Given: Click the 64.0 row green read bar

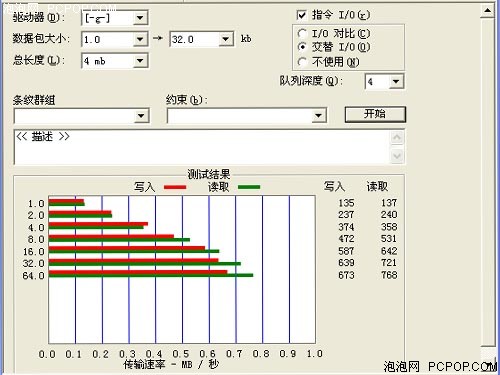Looking at the screenshot, I should tap(151, 275).
